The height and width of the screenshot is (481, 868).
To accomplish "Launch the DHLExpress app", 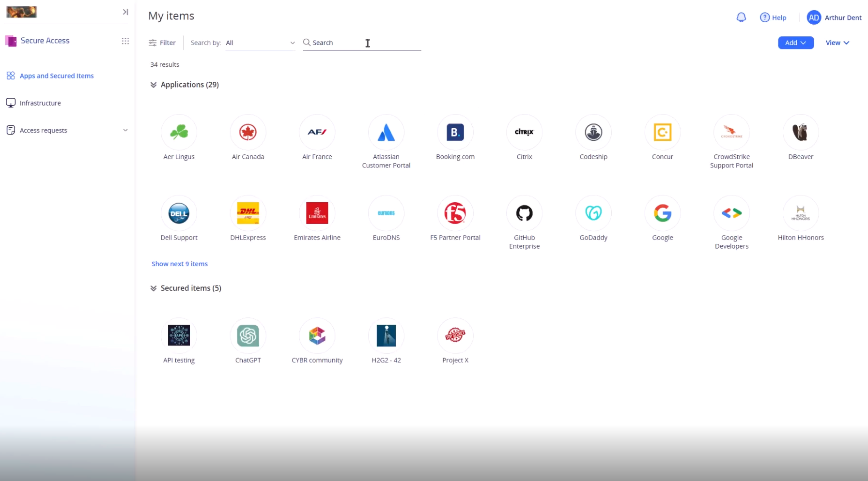I will [248, 213].
